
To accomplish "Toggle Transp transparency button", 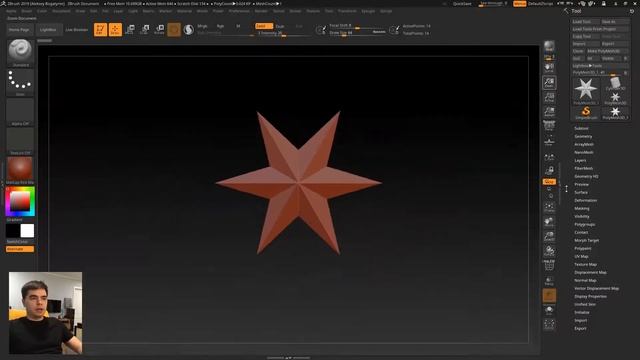I will (x=549, y=281).
